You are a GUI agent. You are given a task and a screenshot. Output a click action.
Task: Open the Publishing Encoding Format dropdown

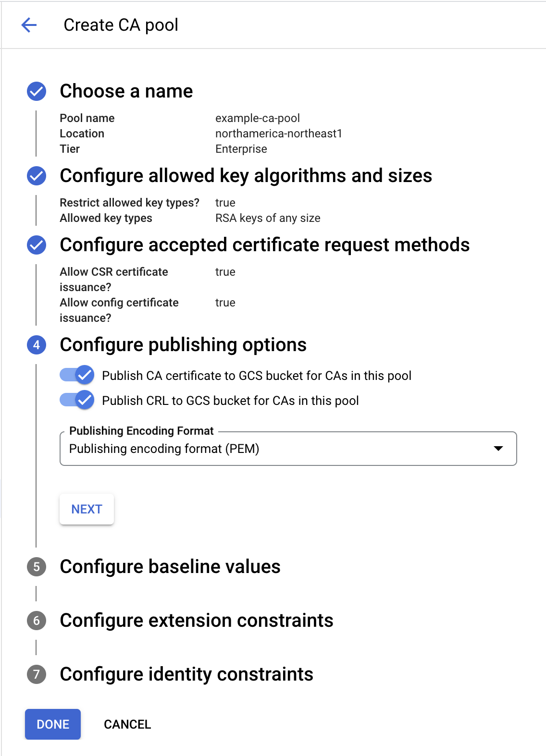click(x=279, y=449)
